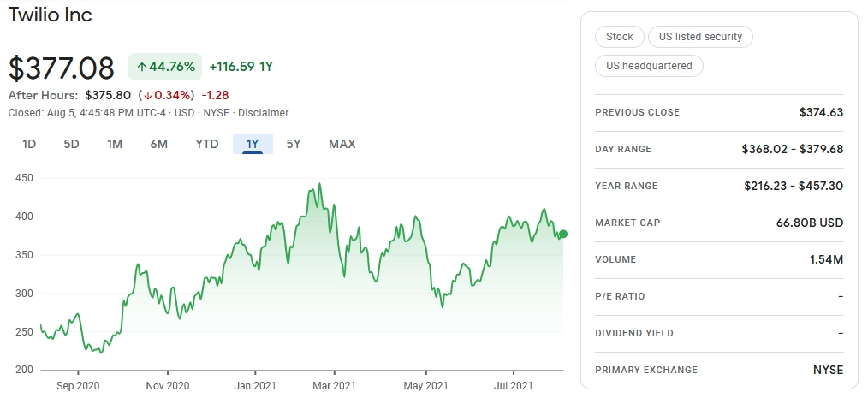The width and height of the screenshot is (868, 398).
Task: Click the $216.23 - $457.30 year range
Action: pos(794,186)
